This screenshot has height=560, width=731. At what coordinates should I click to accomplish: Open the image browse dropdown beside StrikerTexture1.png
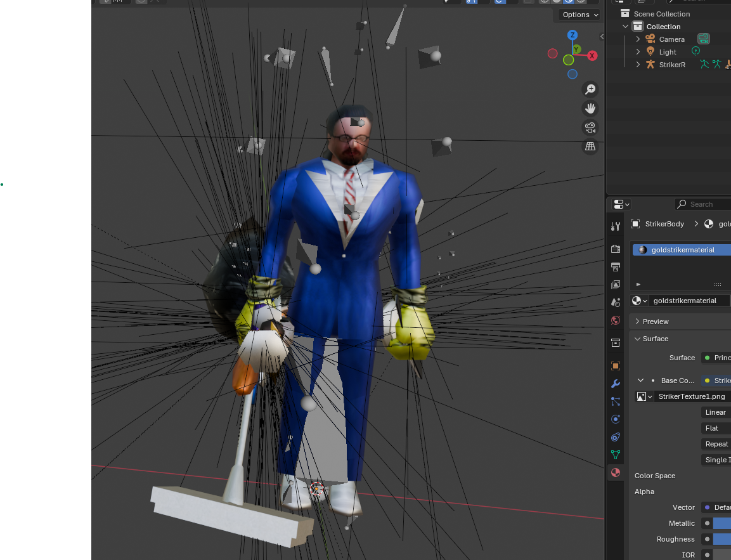pyautogui.click(x=644, y=396)
